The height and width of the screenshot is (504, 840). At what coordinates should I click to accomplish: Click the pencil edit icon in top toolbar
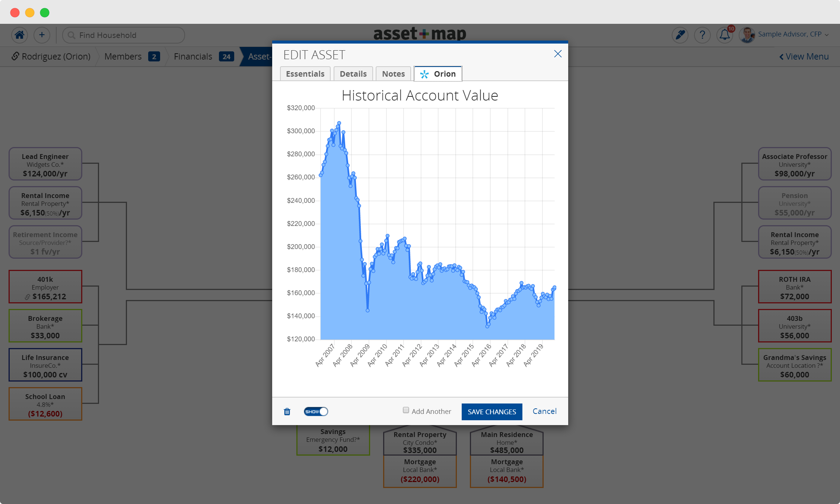click(680, 35)
